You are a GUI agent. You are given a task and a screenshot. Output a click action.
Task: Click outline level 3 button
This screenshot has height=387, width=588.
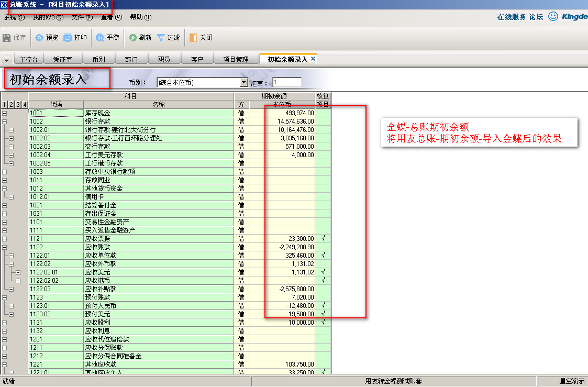pos(17,105)
